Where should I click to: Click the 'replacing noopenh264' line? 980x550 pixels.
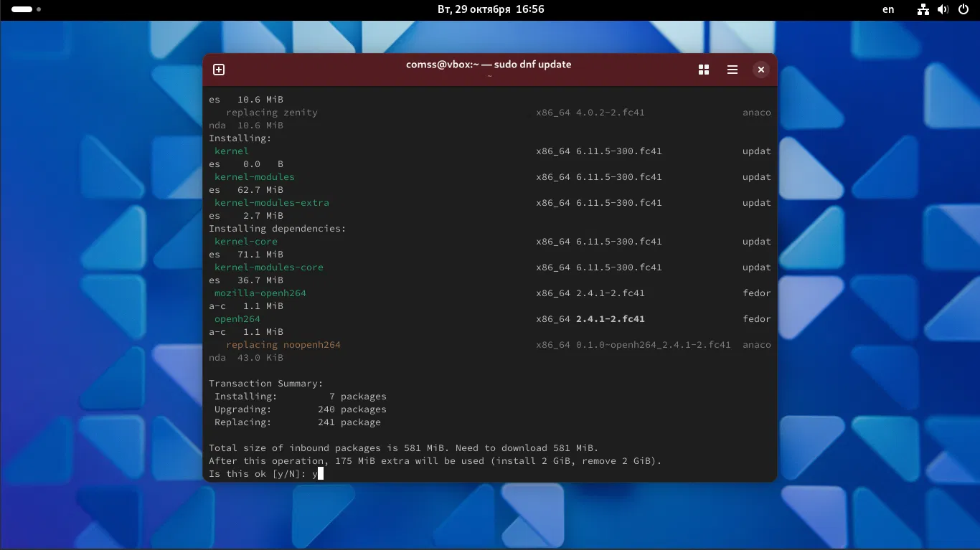283,345
